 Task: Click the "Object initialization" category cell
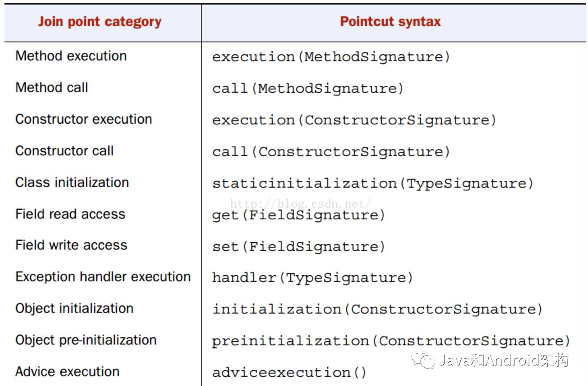point(74,309)
